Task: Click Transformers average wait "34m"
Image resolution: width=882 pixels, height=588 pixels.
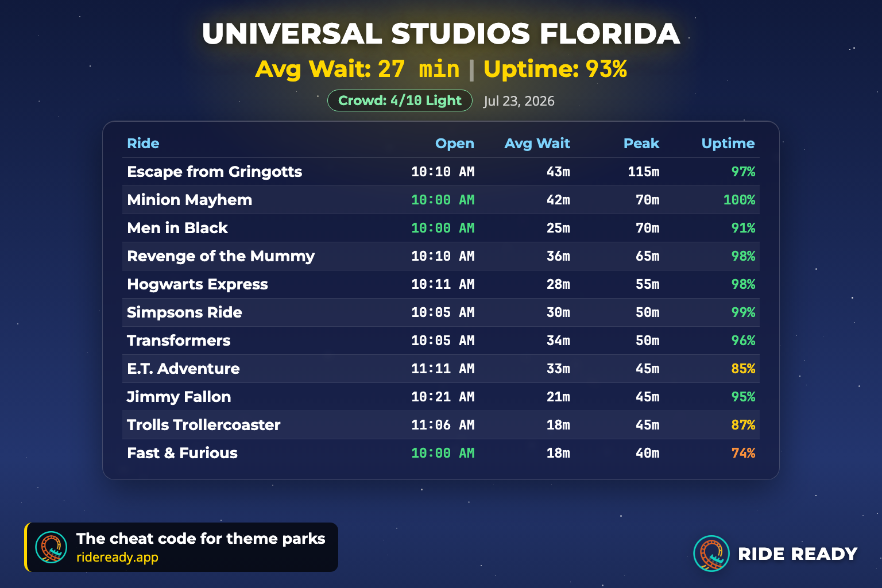Action: [558, 341]
